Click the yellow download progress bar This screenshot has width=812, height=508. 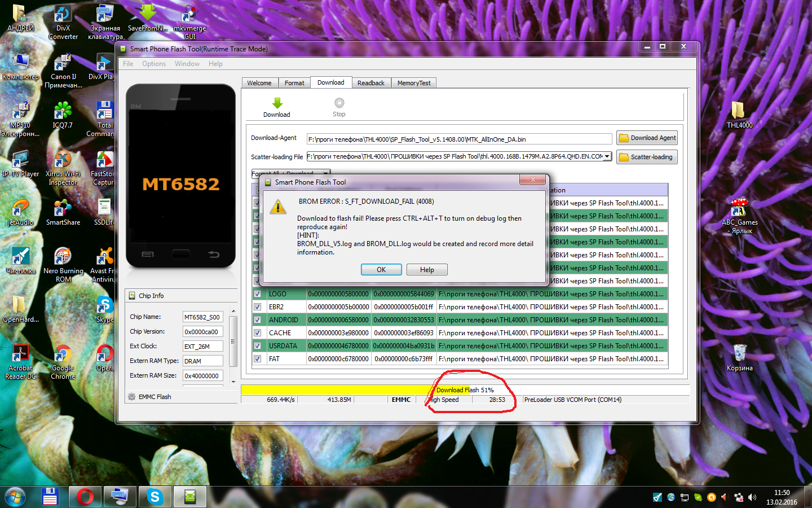338,390
